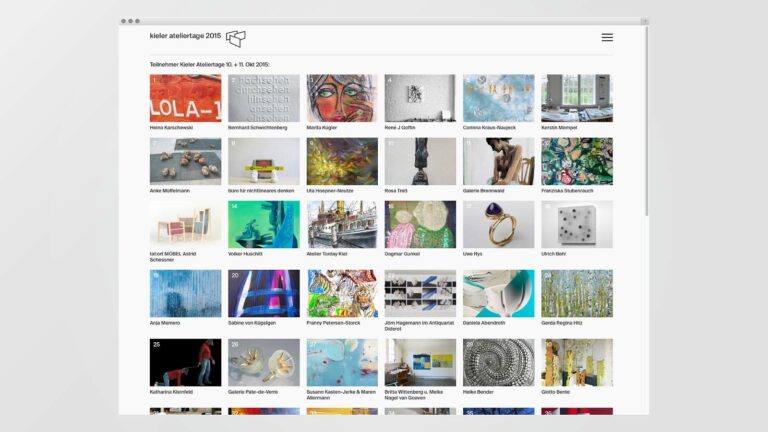Screen dimensions: 768x432
Task: Click the name Marita Kügler
Action: tap(322, 127)
